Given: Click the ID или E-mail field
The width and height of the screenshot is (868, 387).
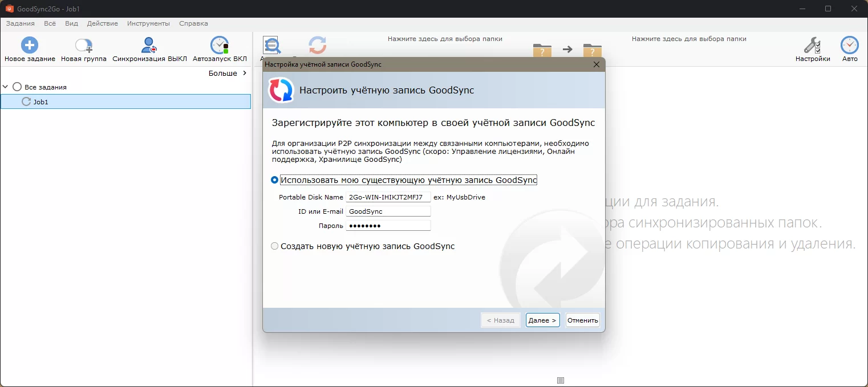Looking at the screenshot, I should click(x=388, y=211).
